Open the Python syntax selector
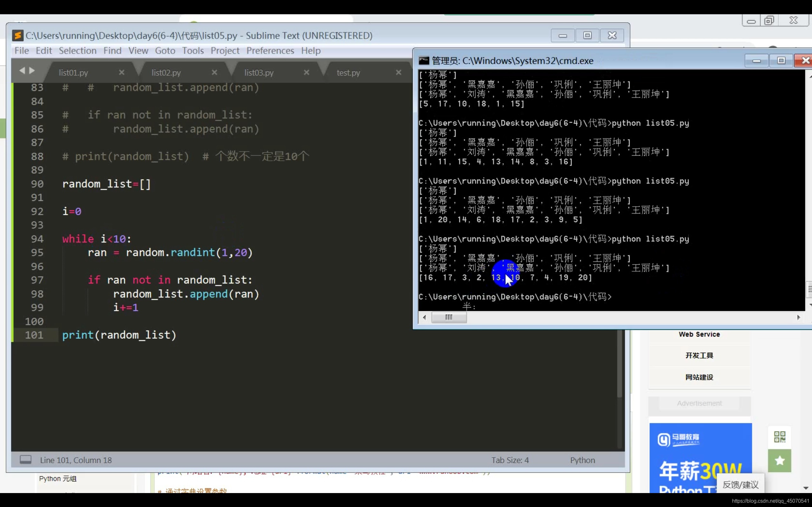Viewport: 812px width, 507px height. pos(582,460)
